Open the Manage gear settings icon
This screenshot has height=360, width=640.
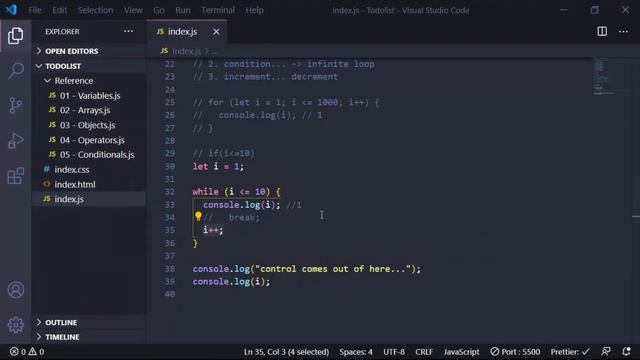(x=16, y=325)
